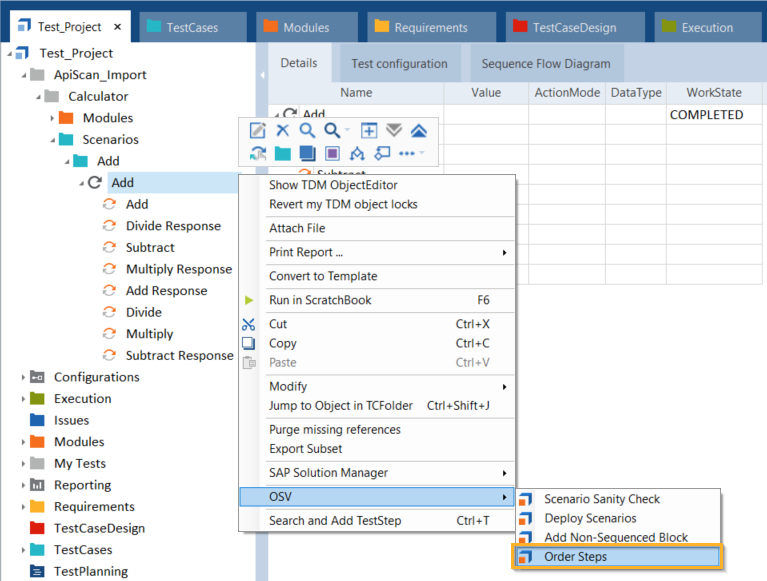This screenshot has height=581, width=767.
Task: Expand the Configurations tree node
Action: (x=24, y=377)
